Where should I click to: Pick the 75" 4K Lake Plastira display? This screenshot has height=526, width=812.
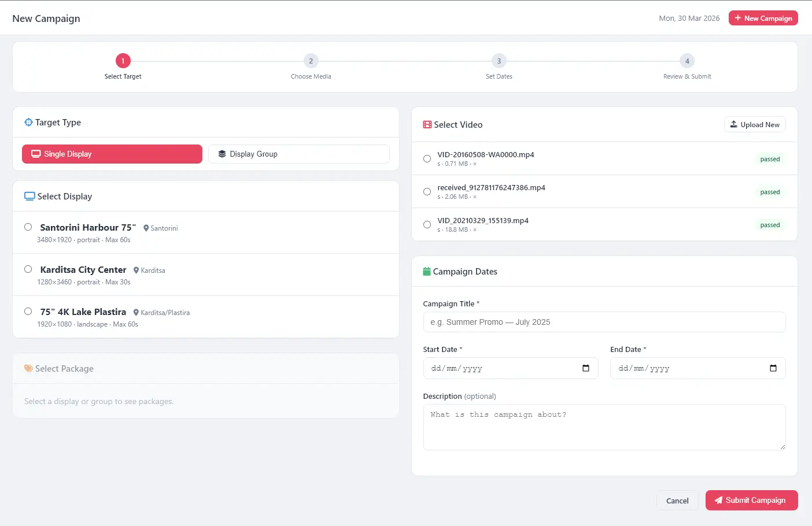28,312
